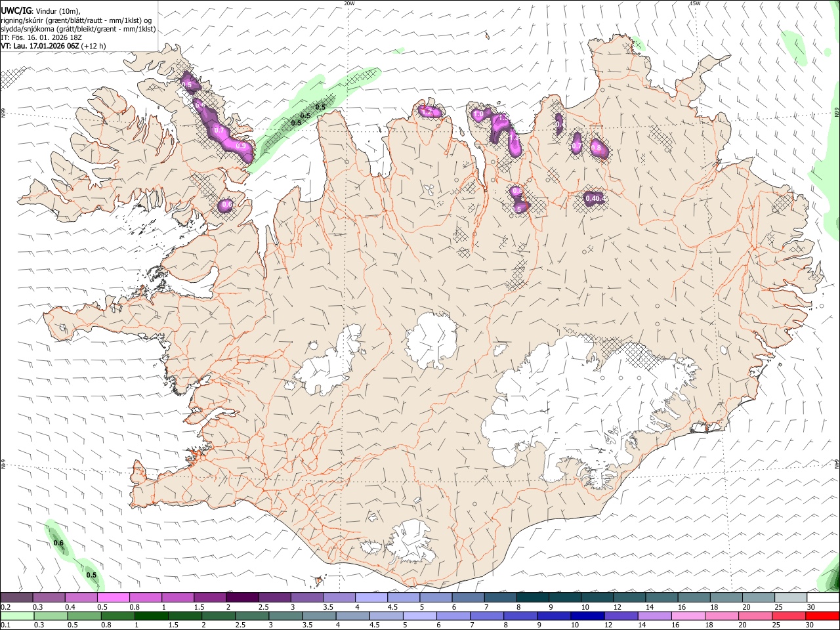Click the 0.8 green swatch in lower legend

pos(117,616)
